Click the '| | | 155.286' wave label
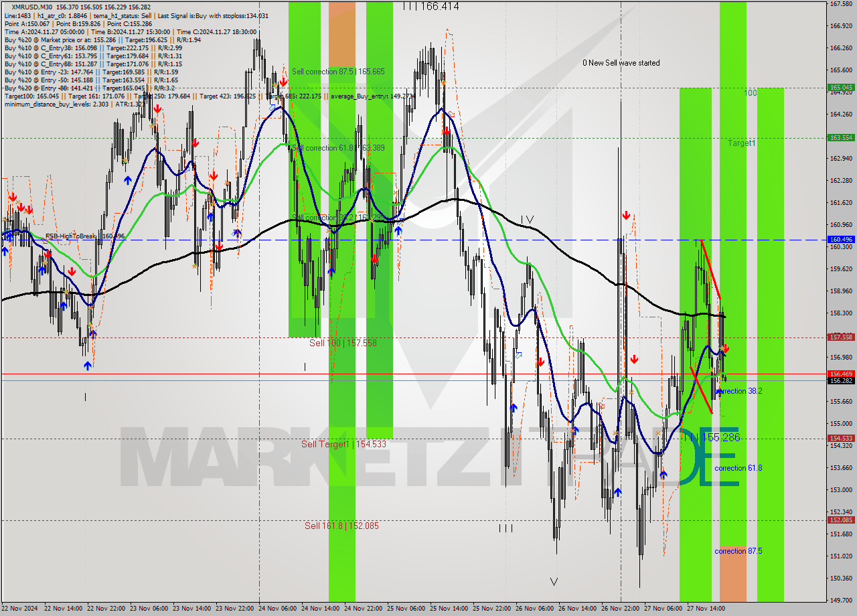857x616 pixels. tap(712, 437)
